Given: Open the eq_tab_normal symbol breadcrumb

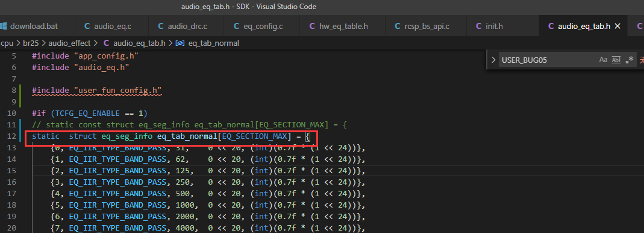Looking at the screenshot, I should click(214, 43).
